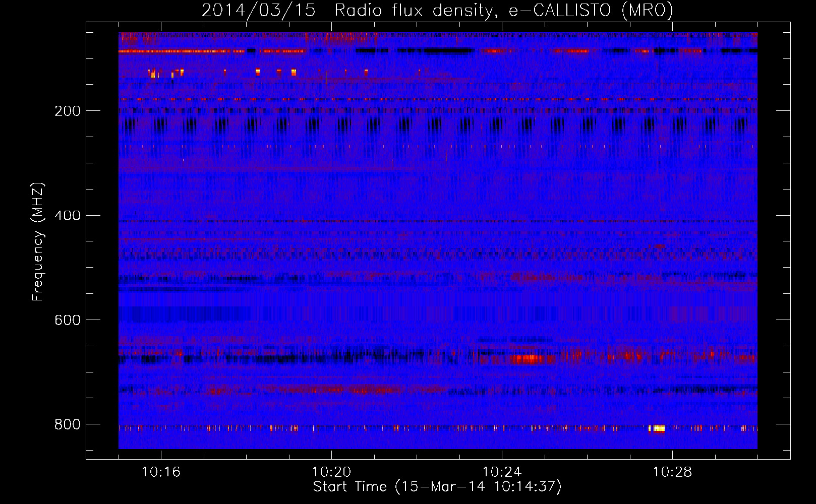Click the 600 frequency tick label
Image resolution: width=816 pixels, height=504 pixels.
pyautogui.click(x=68, y=320)
